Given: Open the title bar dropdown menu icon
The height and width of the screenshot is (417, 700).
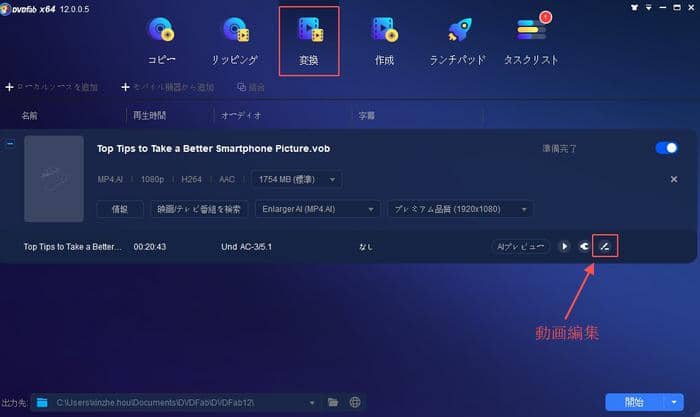Looking at the screenshot, I should [649, 8].
